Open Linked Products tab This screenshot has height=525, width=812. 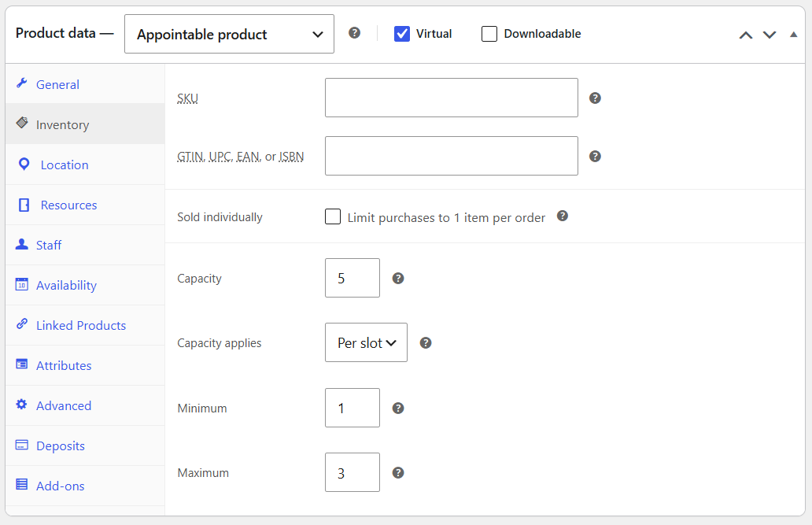(85, 326)
